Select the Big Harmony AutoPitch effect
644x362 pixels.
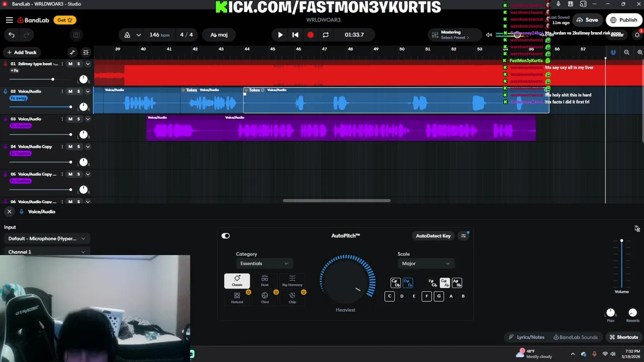(292, 281)
